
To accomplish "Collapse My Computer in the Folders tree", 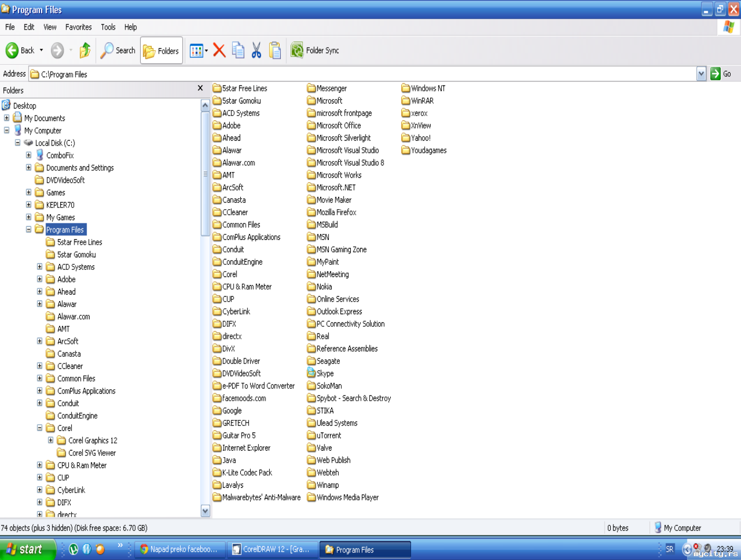I will point(7,130).
